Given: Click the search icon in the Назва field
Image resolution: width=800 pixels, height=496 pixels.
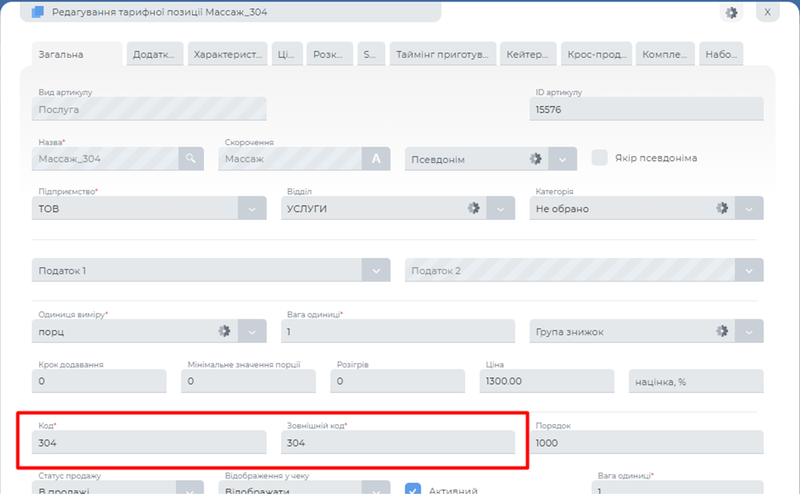Looking at the screenshot, I should 191,158.
